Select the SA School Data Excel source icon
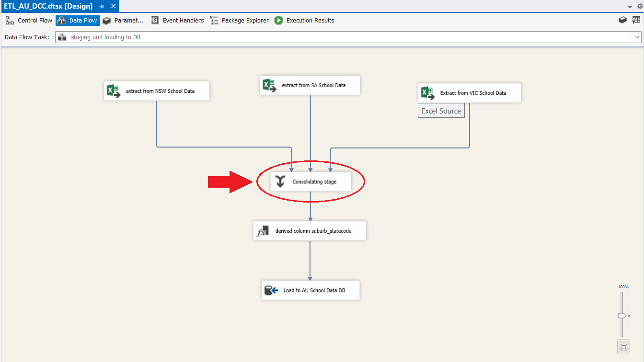The height and width of the screenshot is (362, 644). coord(269,85)
